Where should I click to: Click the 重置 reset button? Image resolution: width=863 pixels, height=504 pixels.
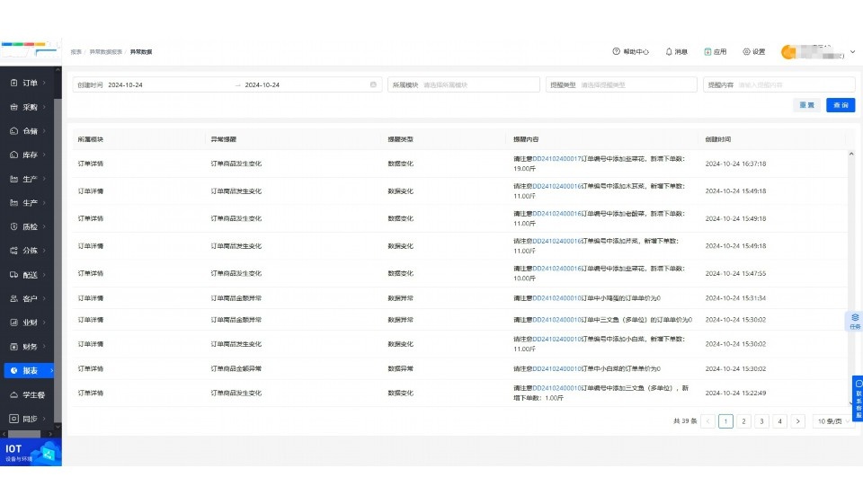coord(807,105)
